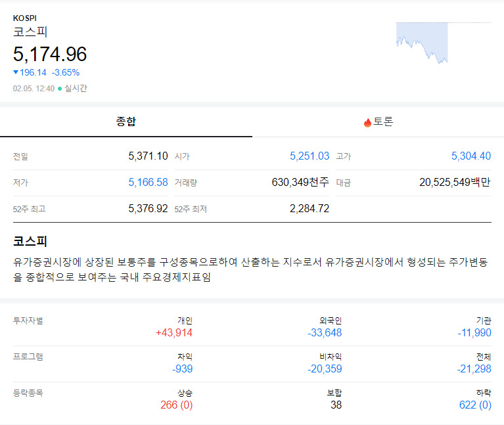Click the 고가 value 5,304.40

coord(471,156)
